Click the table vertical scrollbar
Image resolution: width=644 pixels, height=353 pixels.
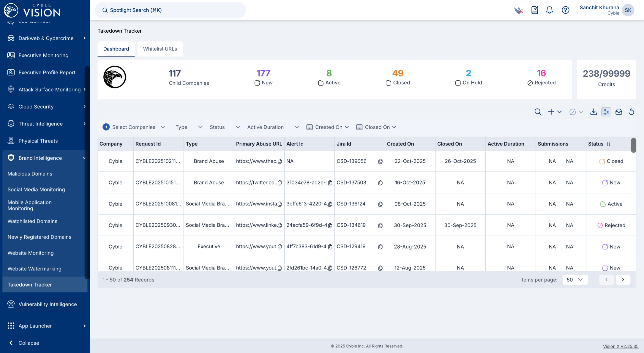pos(633,145)
